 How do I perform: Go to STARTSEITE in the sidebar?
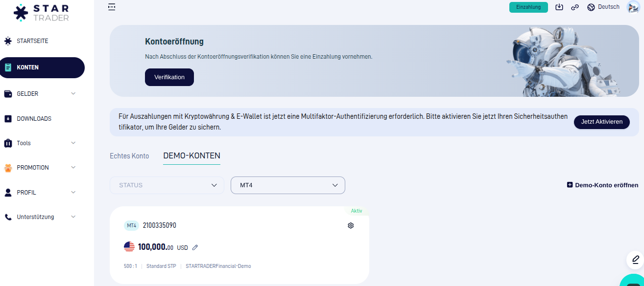[x=32, y=41]
